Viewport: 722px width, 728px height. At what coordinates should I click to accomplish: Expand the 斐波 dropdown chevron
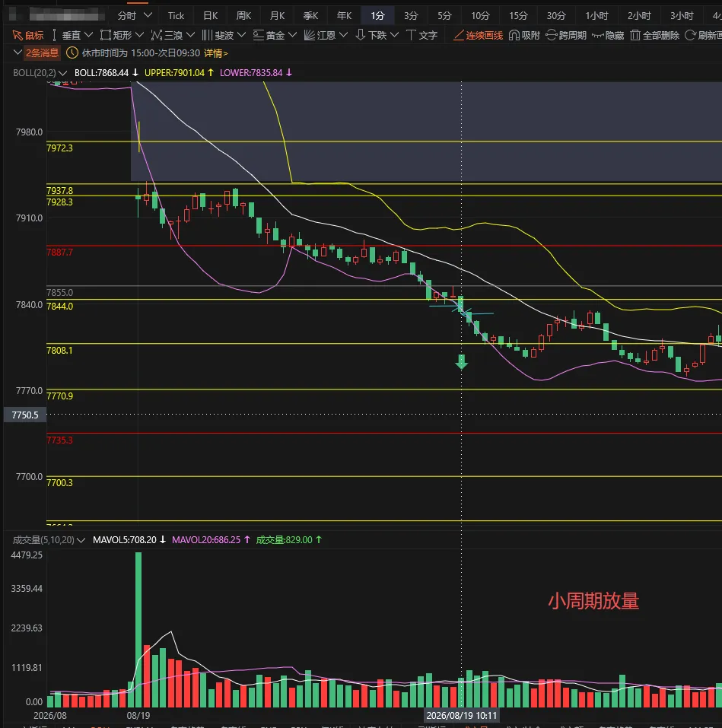[x=241, y=35]
